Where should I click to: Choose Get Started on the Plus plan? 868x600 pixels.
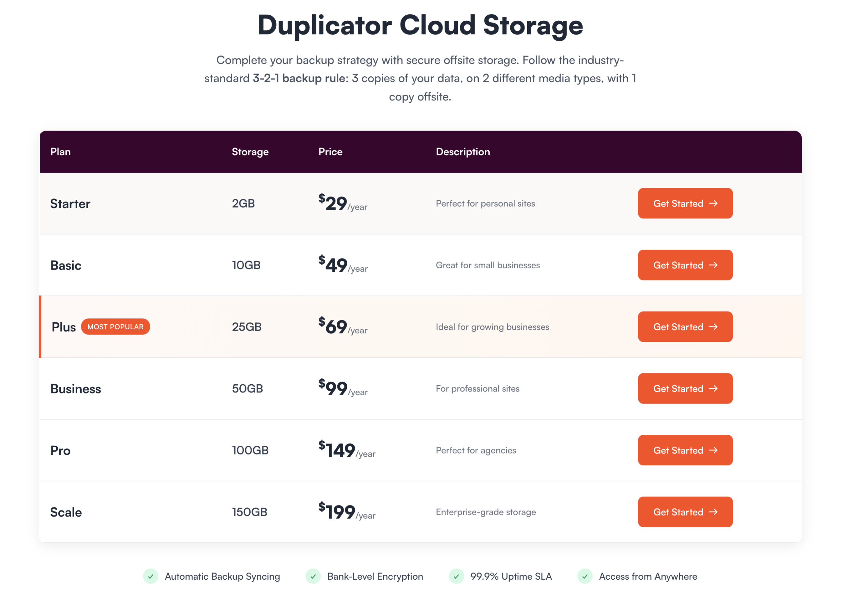point(685,327)
